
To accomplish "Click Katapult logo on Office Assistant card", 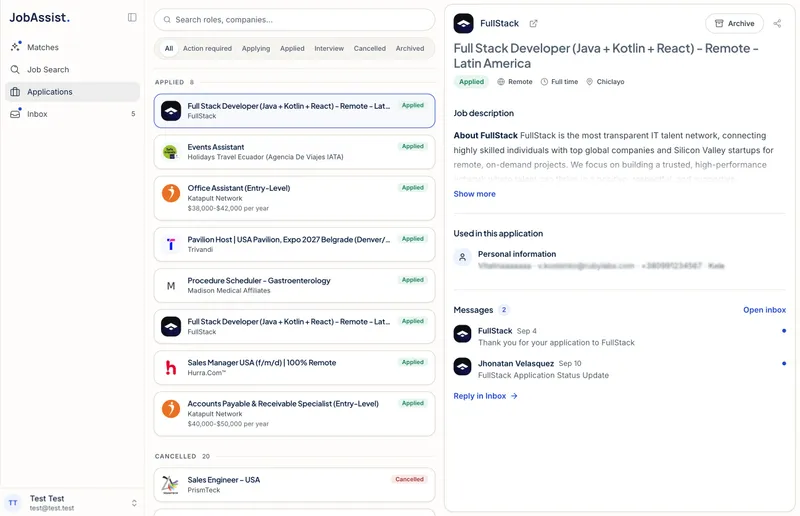I will 171,193.
